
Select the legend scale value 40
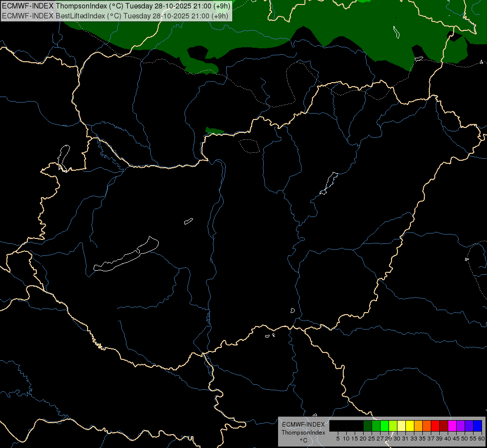coord(448,439)
